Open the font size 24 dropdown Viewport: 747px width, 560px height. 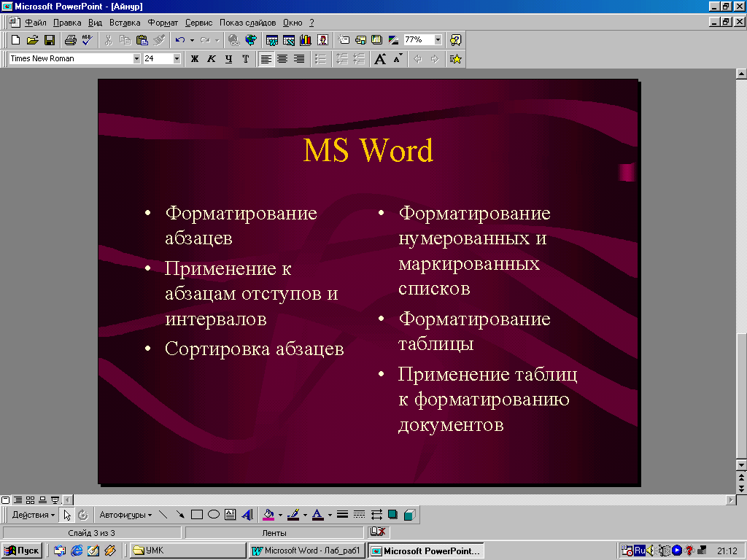[177, 58]
